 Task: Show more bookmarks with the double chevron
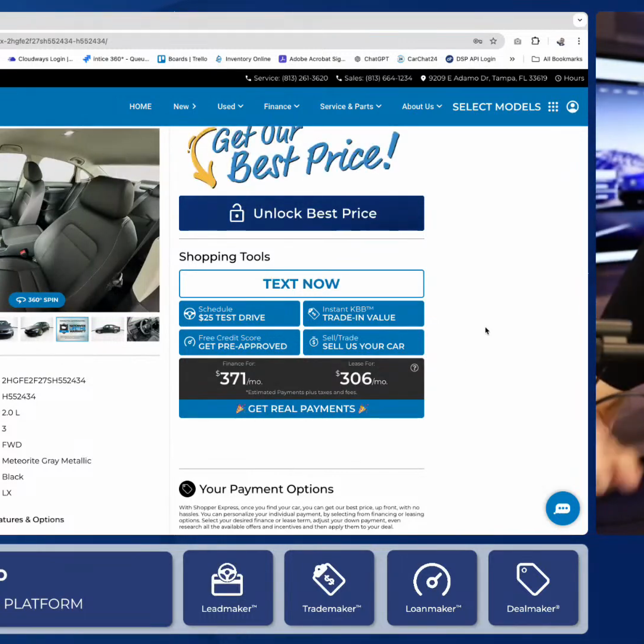pos(512,59)
